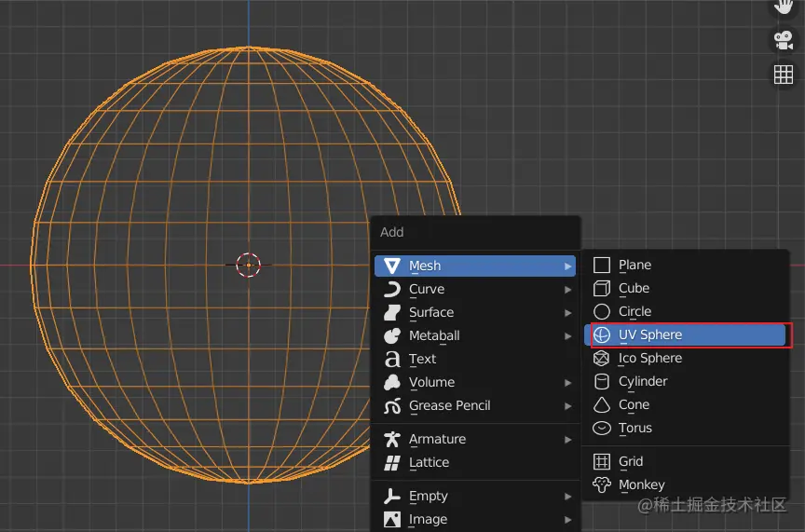The width and height of the screenshot is (805, 532).
Task: Expand the Armature submenu arrow
Action: (x=567, y=440)
